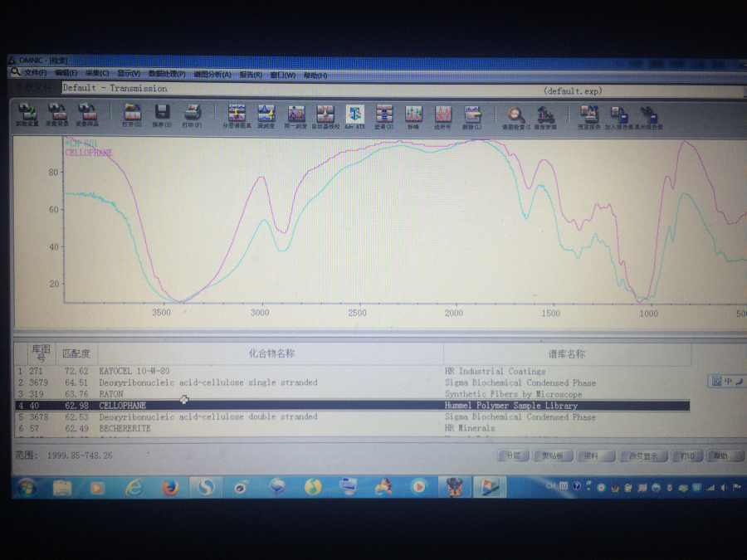This screenshot has height=560, width=747.
Task: Click view report notebook (显示报告集) icon
Action: tap(648, 117)
